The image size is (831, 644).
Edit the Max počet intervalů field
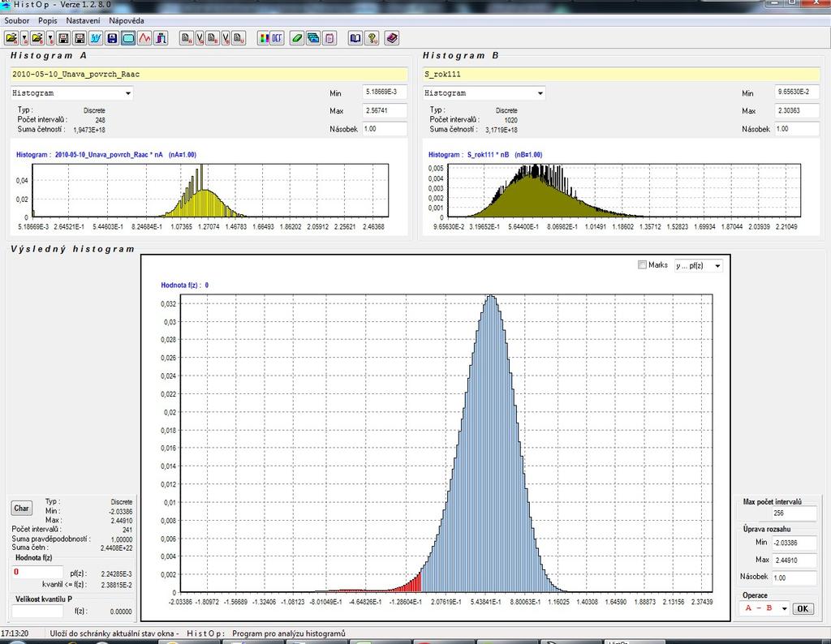pyautogui.click(x=794, y=513)
